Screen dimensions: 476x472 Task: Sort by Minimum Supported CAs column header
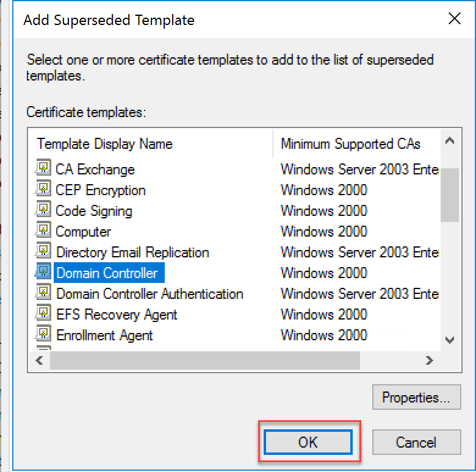[x=350, y=144]
